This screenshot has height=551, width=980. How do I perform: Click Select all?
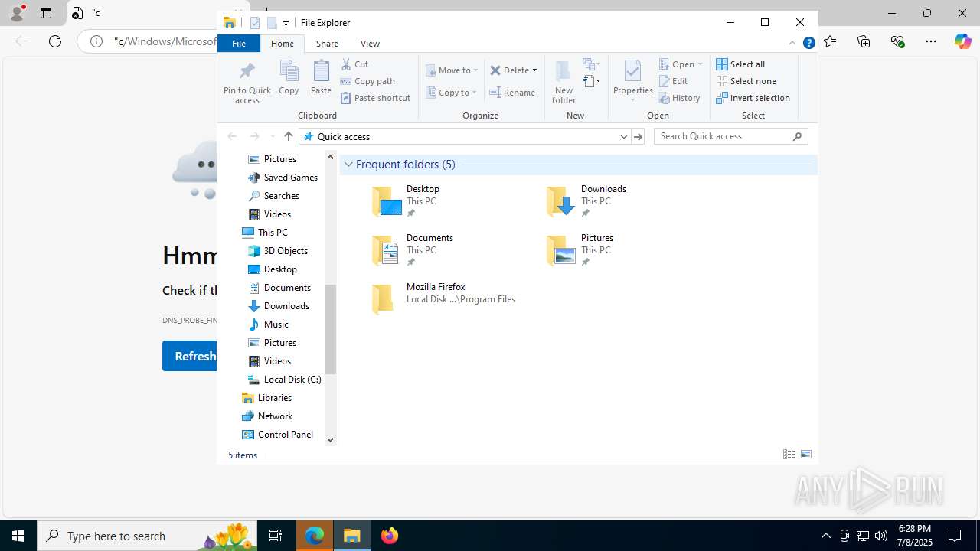pyautogui.click(x=740, y=64)
